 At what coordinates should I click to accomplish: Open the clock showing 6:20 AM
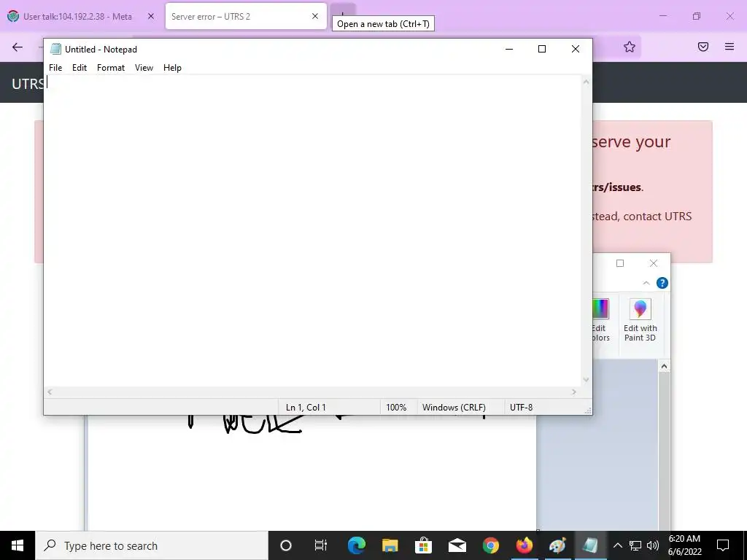coord(684,545)
